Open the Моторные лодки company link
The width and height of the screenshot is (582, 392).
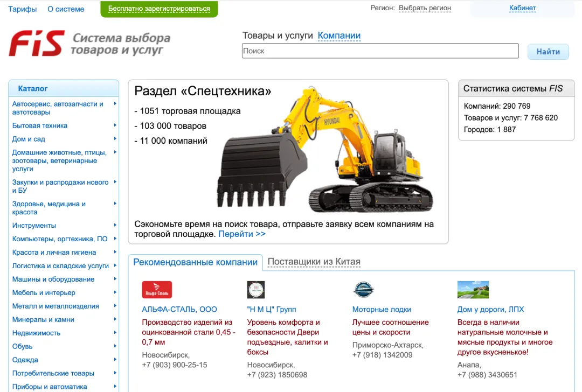tap(382, 309)
